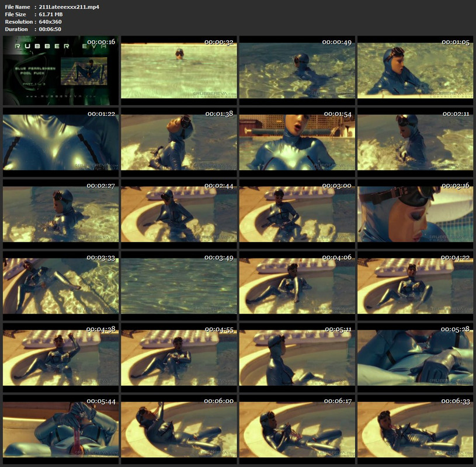The height and width of the screenshot is (467, 476).
Task: Open the thumbnail stamped 00:02:27
Action: pos(61,214)
